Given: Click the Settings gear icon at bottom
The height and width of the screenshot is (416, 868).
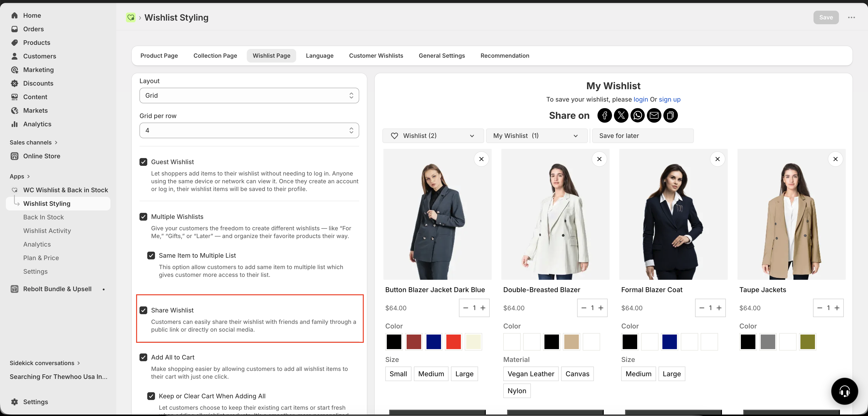Looking at the screenshot, I should (x=15, y=402).
